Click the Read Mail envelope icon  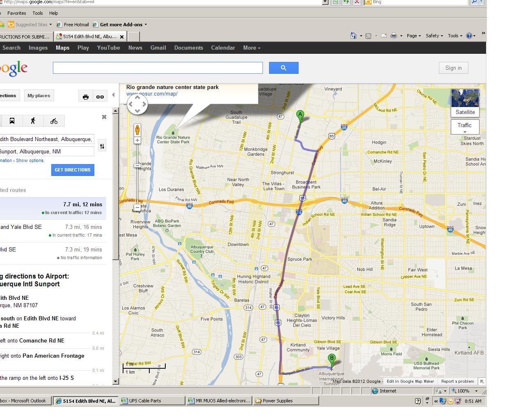coord(384,36)
